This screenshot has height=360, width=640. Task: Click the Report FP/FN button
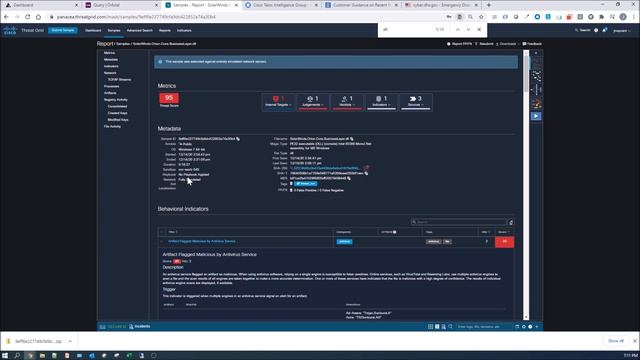[x=460, y=44]
